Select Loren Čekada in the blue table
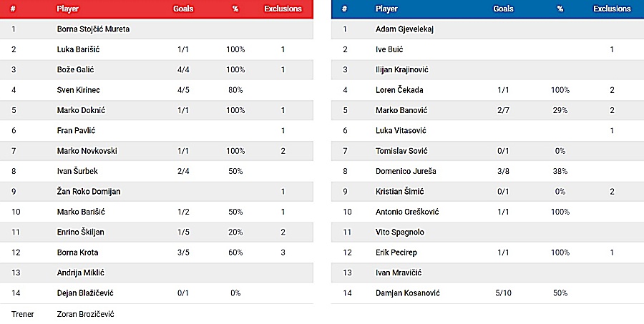 pos(399,90)
